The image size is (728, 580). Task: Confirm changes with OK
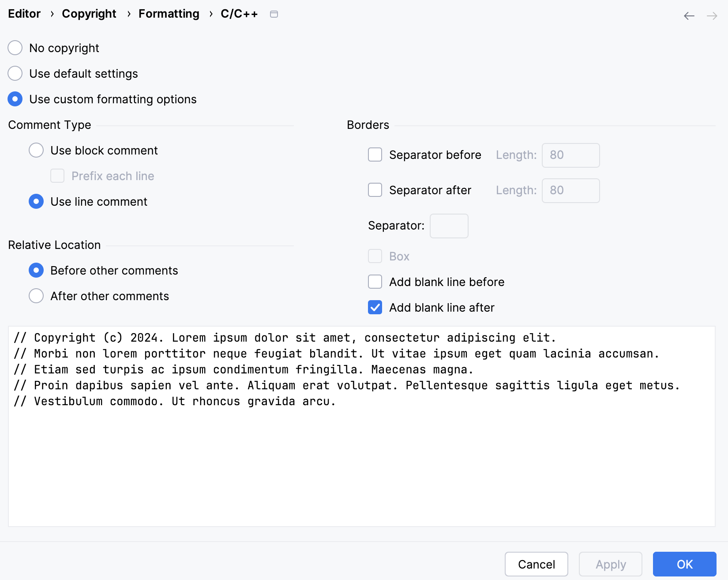[684, 564]
